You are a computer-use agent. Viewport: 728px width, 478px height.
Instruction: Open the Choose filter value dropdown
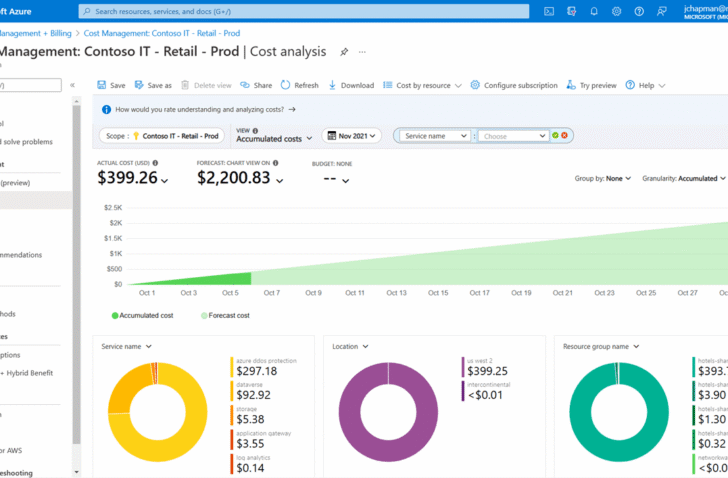click(x=514, y=136)
